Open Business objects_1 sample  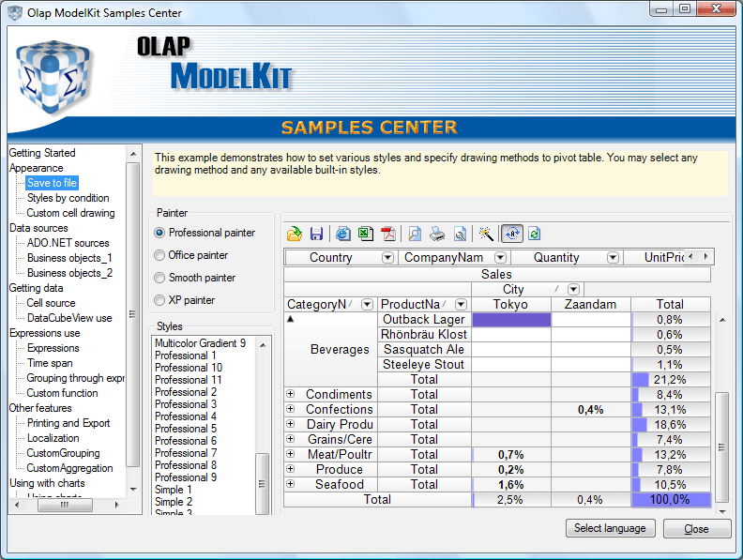(x=69, y=258)
